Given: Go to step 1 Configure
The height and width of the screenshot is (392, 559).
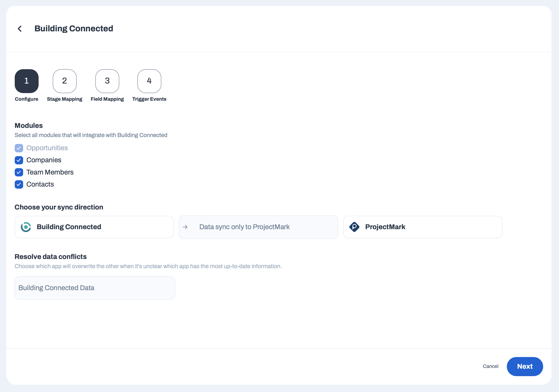Looking at the screenshot, I should click(27, 81).
